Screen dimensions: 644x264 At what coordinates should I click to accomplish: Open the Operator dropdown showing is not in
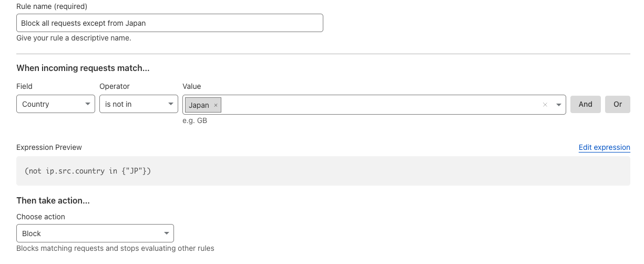(x=139, y=104)
